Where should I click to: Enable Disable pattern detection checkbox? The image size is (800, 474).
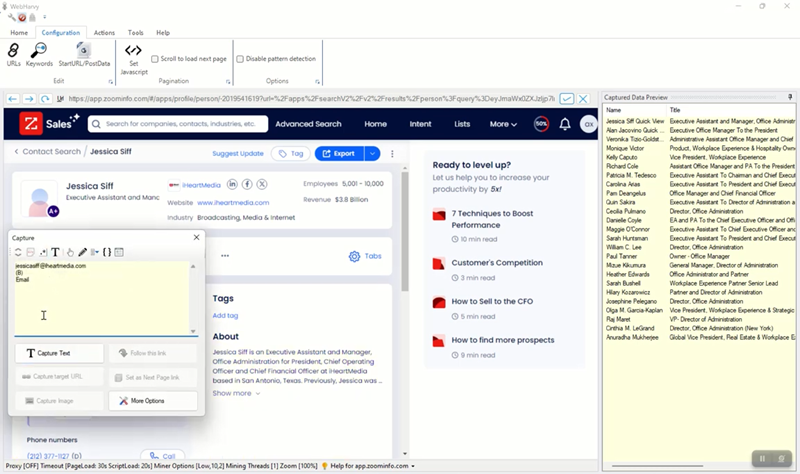240,59
